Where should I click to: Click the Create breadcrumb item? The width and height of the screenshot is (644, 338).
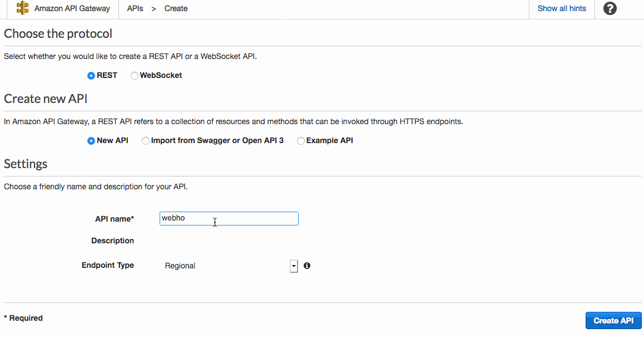pyautogui.click(x=176, y=8)
